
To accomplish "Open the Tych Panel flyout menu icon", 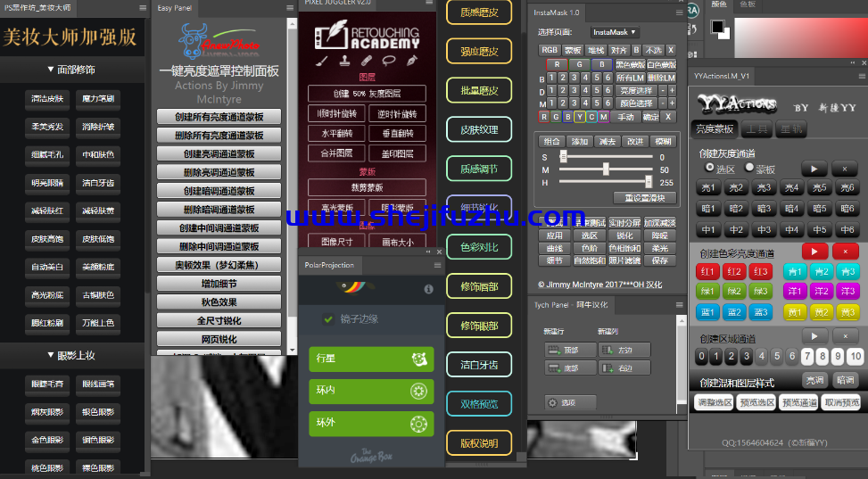I will click(679, 304).
